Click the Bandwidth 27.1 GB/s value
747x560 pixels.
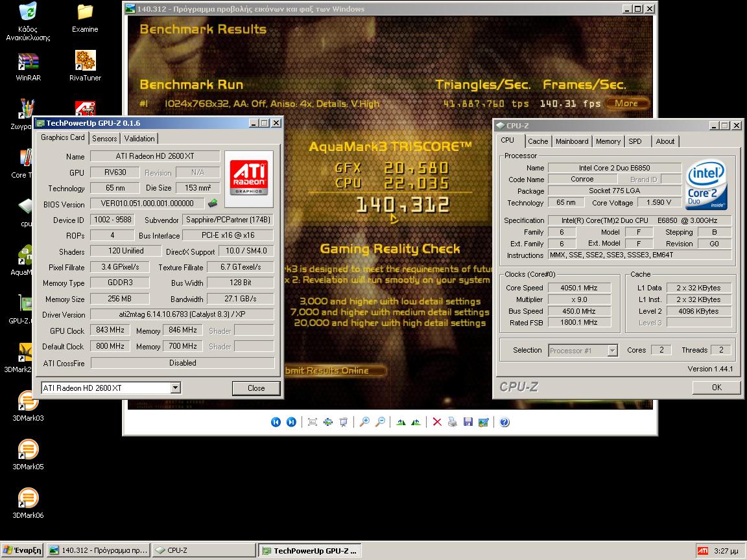(241, 299)
